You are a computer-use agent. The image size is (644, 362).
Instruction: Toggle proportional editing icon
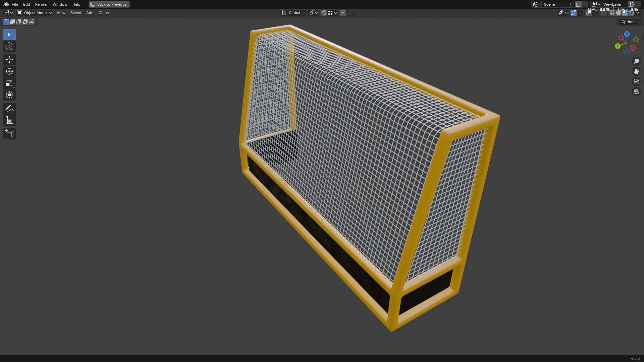click(342, 13)
